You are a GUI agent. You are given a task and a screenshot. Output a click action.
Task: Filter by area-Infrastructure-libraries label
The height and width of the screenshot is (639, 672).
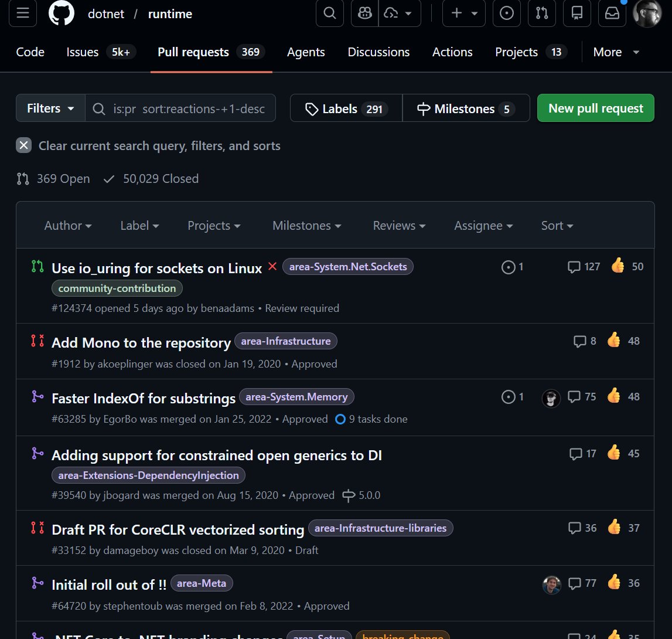pos(381,528)
